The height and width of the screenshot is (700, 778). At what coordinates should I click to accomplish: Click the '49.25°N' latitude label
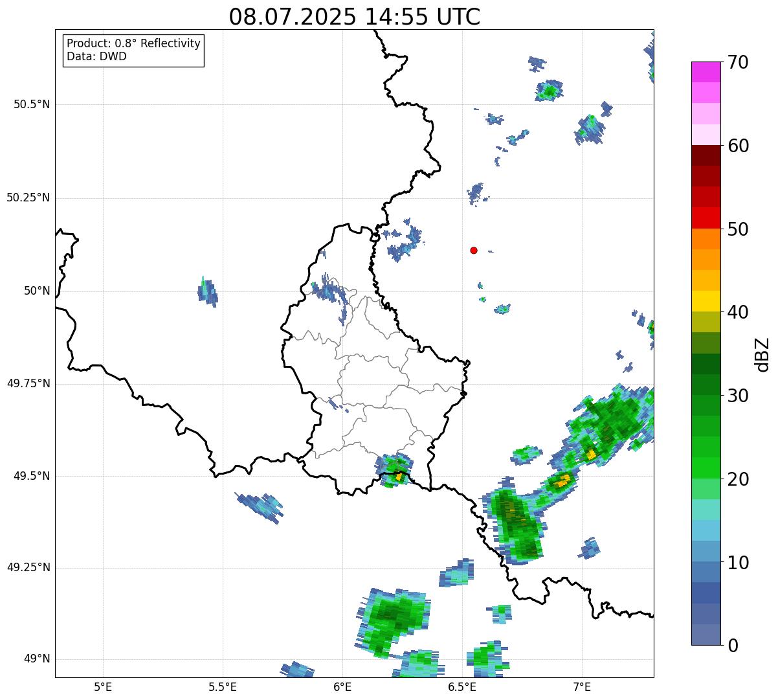click(28, 567)
